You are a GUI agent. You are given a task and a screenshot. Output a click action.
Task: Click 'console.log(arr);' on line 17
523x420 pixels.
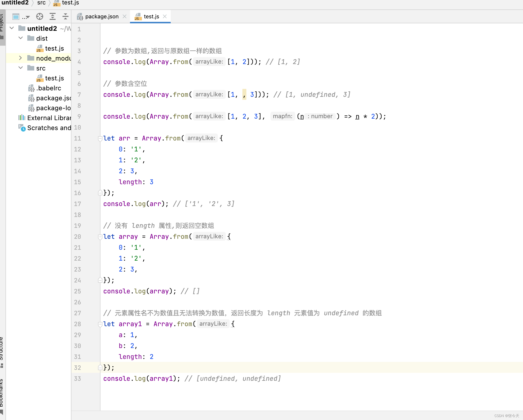tap(136, 204)
